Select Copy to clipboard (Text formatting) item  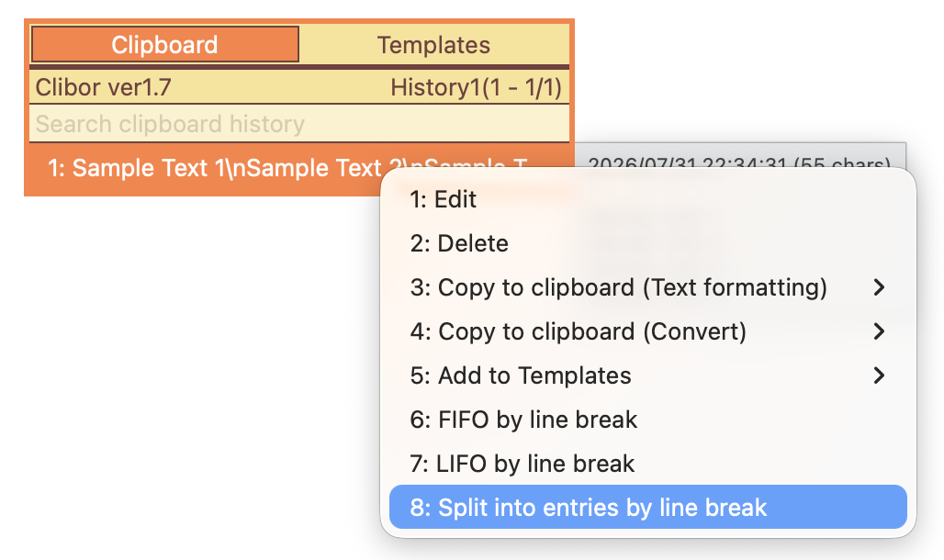tap(647, 287)
